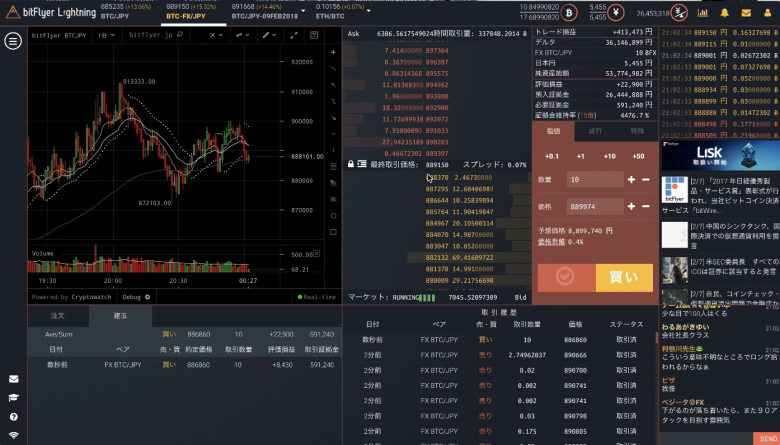Open the user account profile icon

coord(768,13)
